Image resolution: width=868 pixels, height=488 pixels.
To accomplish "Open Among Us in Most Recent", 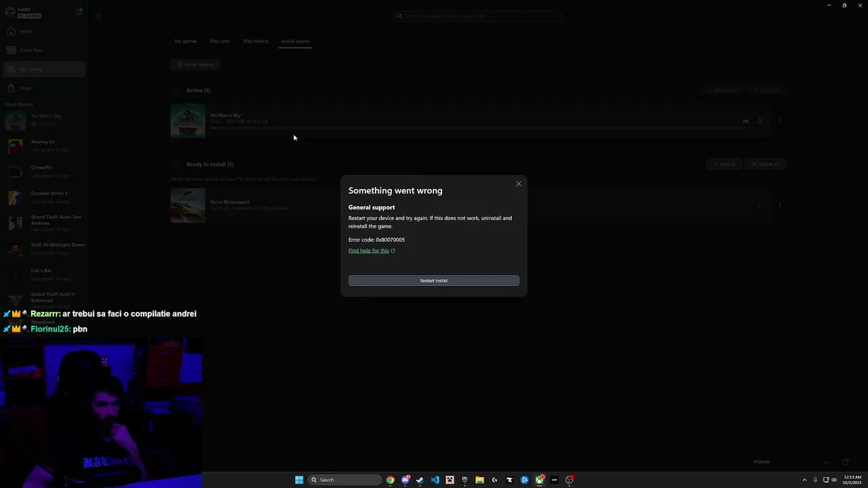I will click(43, 146).
